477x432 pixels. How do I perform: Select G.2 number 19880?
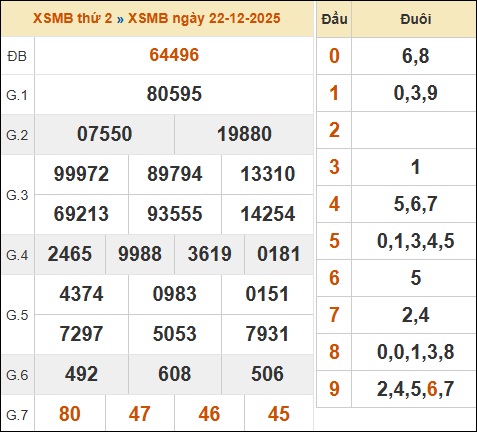pyautogui.click(x=244, y=134)
